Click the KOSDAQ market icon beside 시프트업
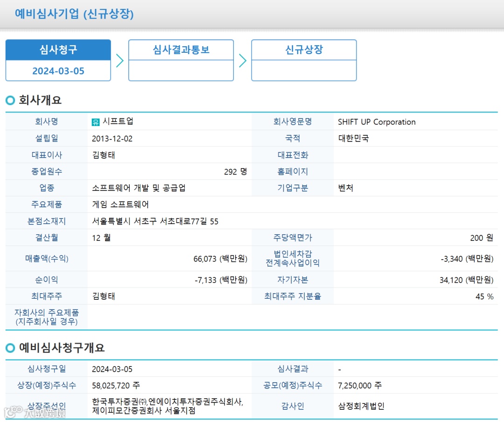This screenshot has width=504, height=422. tap(96, 122)
